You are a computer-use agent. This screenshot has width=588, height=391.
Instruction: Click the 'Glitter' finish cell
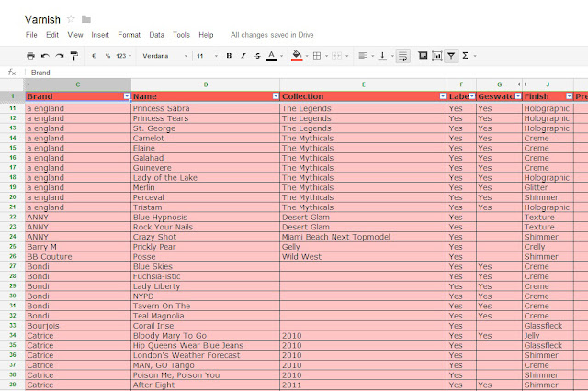[x=548, y=187]
